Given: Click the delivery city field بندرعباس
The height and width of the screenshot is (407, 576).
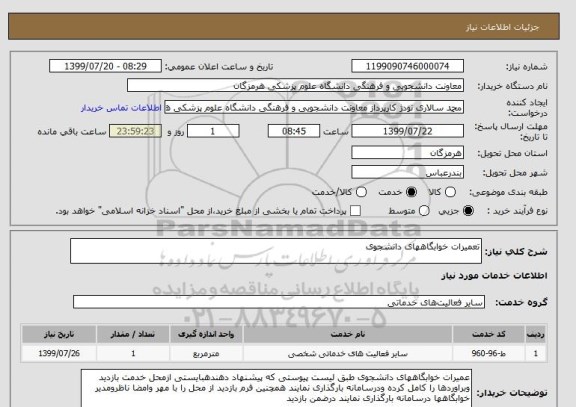Looking at the screenshot, I should pyautogui.click(x=407, y=172).
